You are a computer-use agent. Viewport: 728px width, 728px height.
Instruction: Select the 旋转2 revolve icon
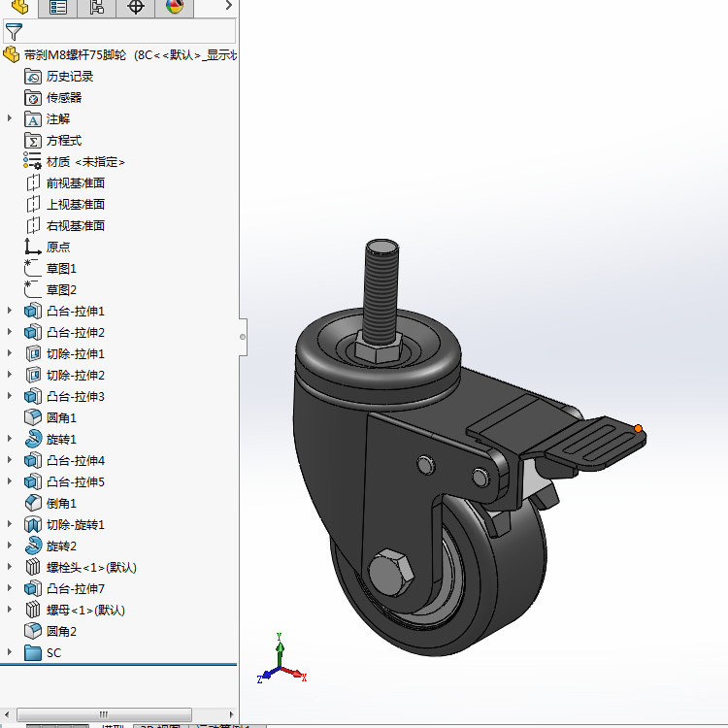coord(33,546)
